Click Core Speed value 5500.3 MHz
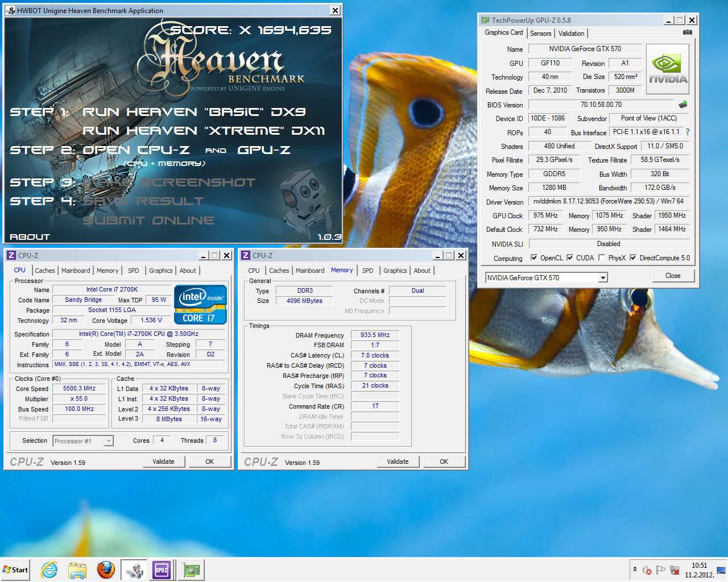Viewport: 728px width, 582px height. tap(80, 388)
